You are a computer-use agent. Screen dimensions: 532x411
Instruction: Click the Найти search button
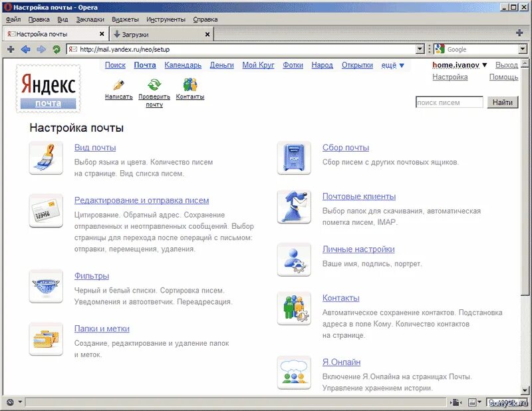503,102
